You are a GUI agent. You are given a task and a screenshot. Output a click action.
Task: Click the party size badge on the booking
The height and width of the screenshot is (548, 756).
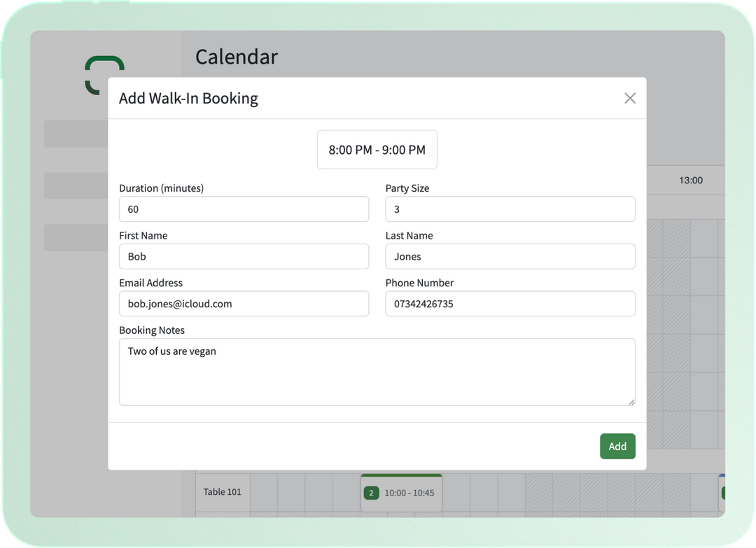[371, 492]
